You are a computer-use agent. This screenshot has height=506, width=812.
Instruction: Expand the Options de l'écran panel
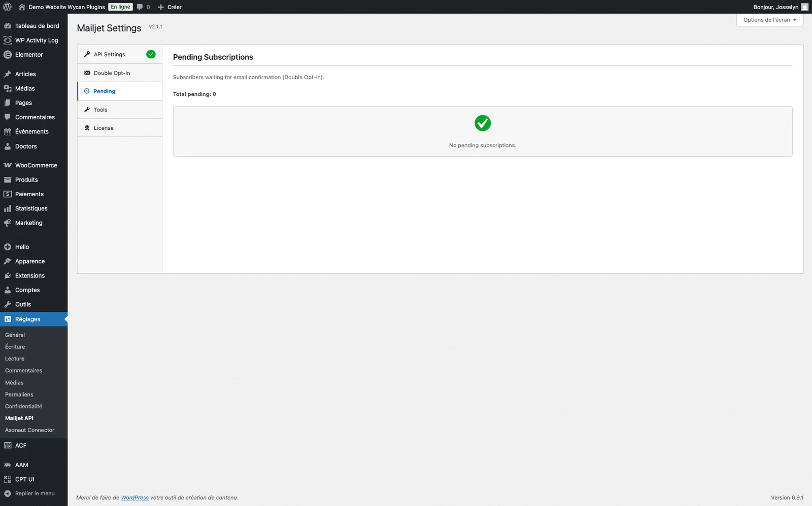click(768, 20)
